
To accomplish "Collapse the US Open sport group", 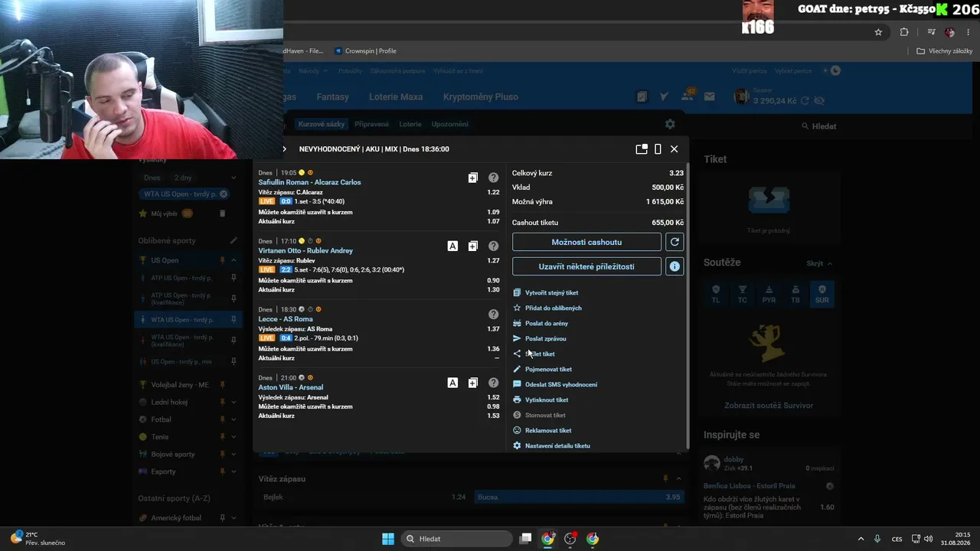I will (234, 260).
